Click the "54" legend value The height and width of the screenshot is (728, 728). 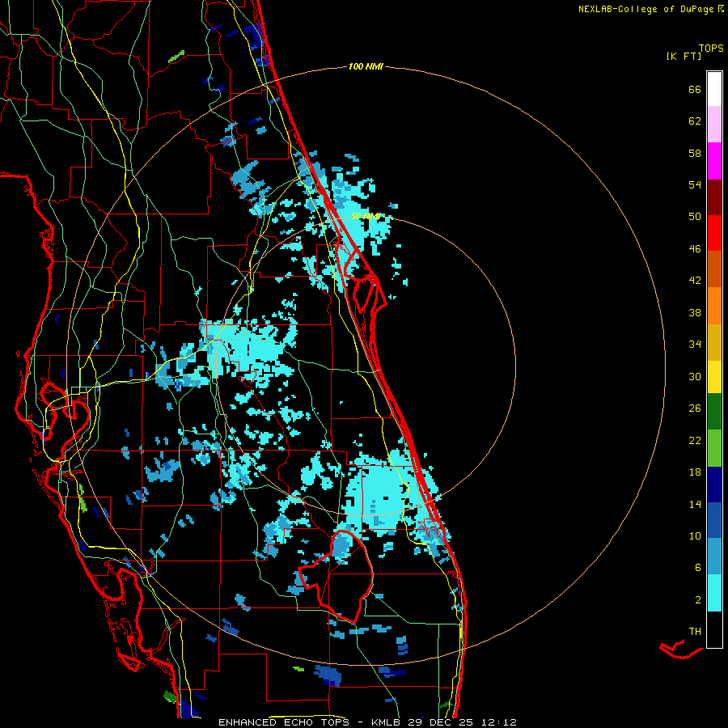(x=695, y=184)
